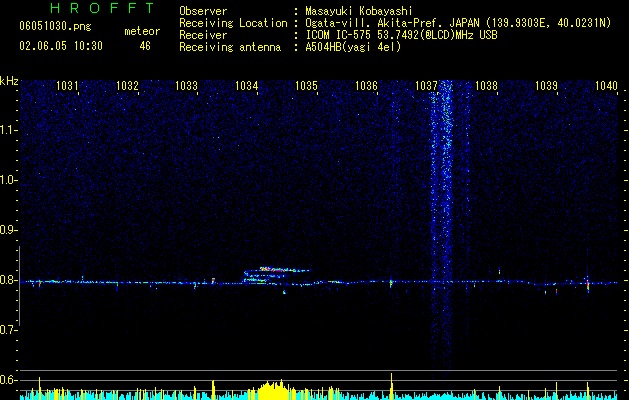629x400 pixels.
Task: Select the filename 06051030.png
Action: pyautogui.click(x=55, y=27)
